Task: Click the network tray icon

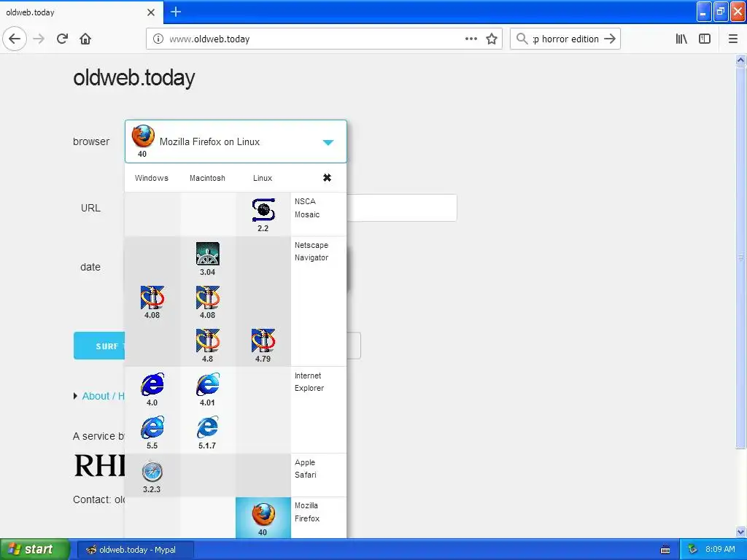Action: coord(692,549)
